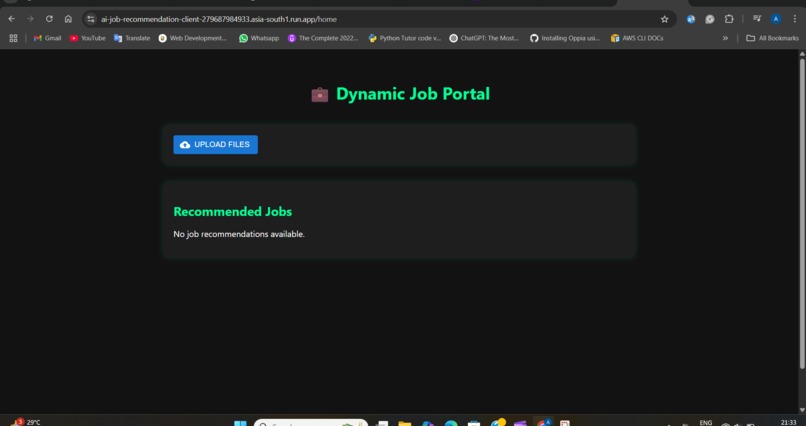Image resolution: width=806 pixels, height=426 pixels.
Task: Open the Installing Oppia GitHub bookmark
Action: (565, 38)
